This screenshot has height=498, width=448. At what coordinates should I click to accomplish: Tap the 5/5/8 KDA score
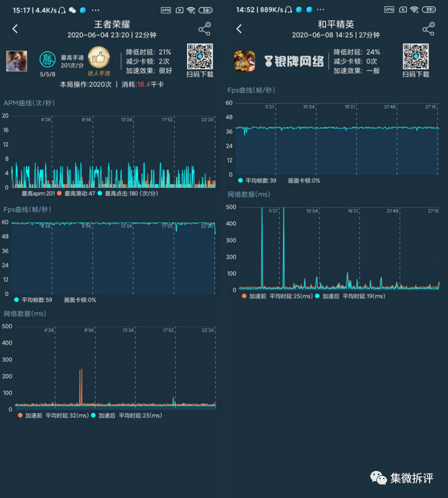point(47,74)
